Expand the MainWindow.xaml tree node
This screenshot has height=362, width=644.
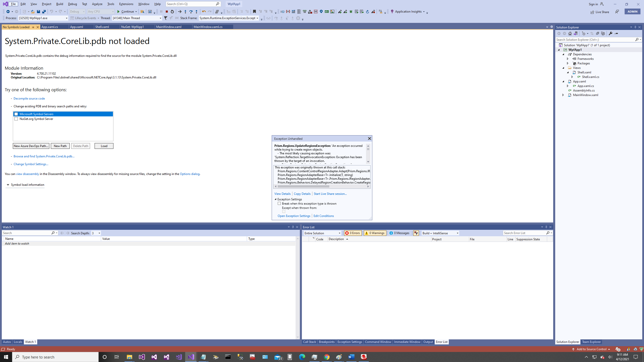[563, 95]
